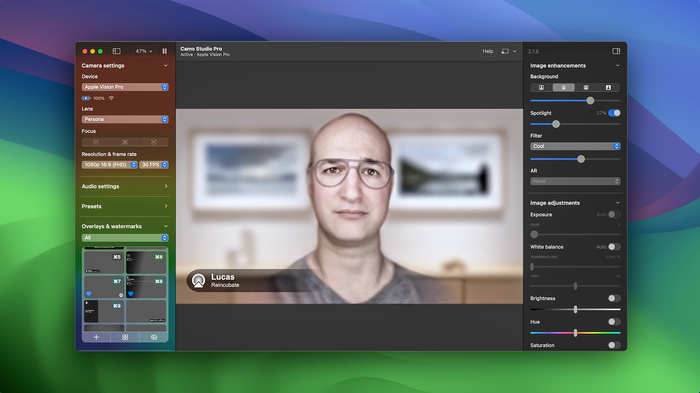Collapse the Overlays & watermarks section
This screenshot has height=393, width=700.
166,226
